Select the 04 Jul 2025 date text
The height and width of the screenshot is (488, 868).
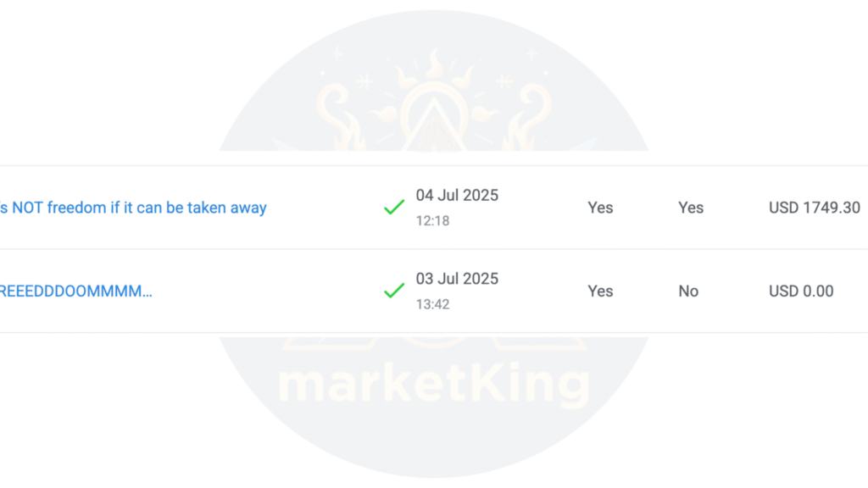point(457,196)
